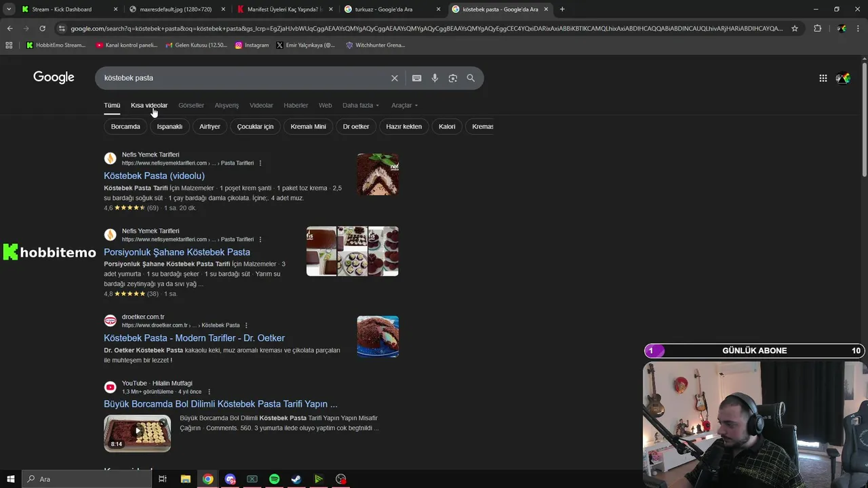Open Steam from the taskbar
Viewport: 868px width, 488px height.
(296, 479)
